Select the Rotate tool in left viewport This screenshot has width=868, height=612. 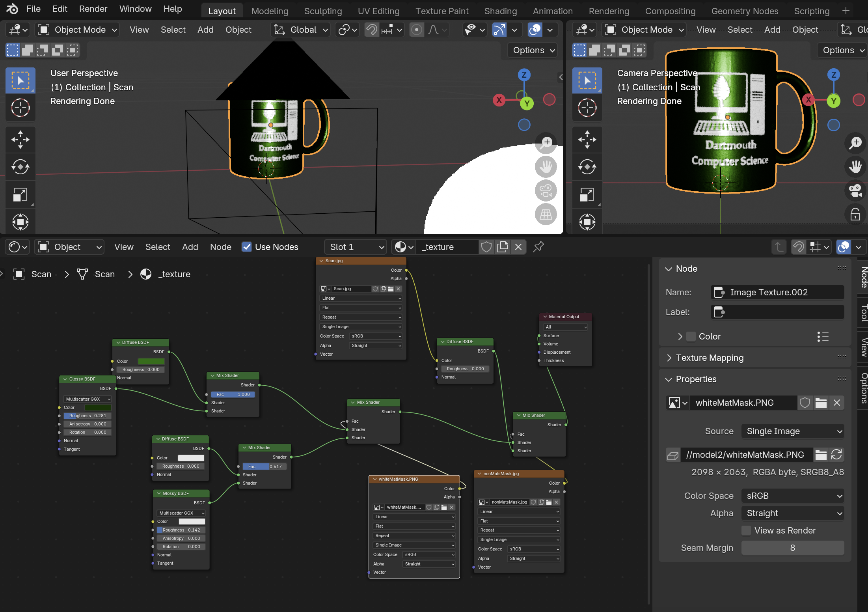20,167
